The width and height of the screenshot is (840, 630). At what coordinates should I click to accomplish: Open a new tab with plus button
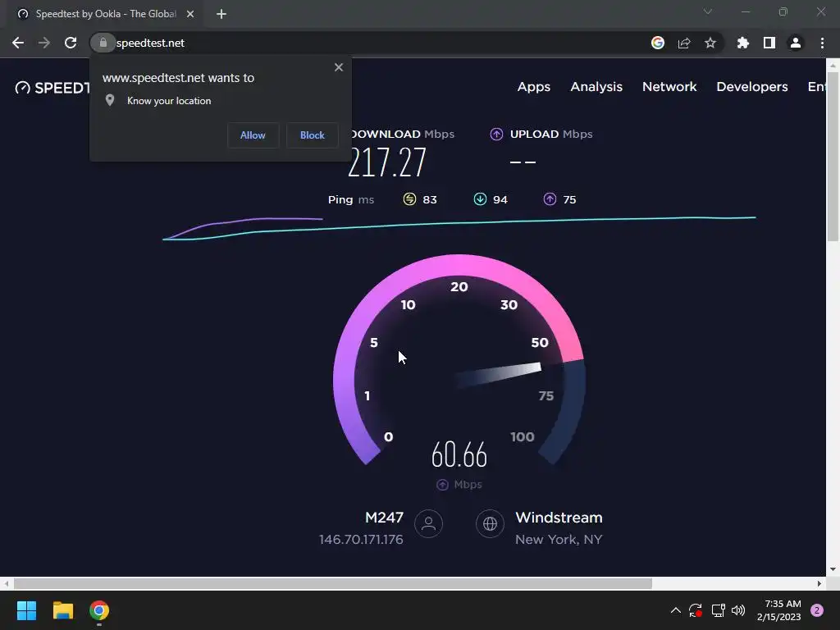[x=221, y=14]
